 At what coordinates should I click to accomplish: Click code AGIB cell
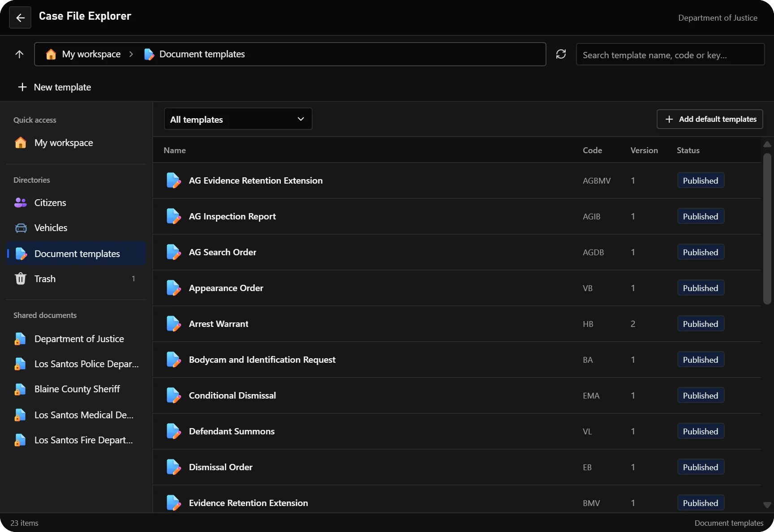(591, 216)
